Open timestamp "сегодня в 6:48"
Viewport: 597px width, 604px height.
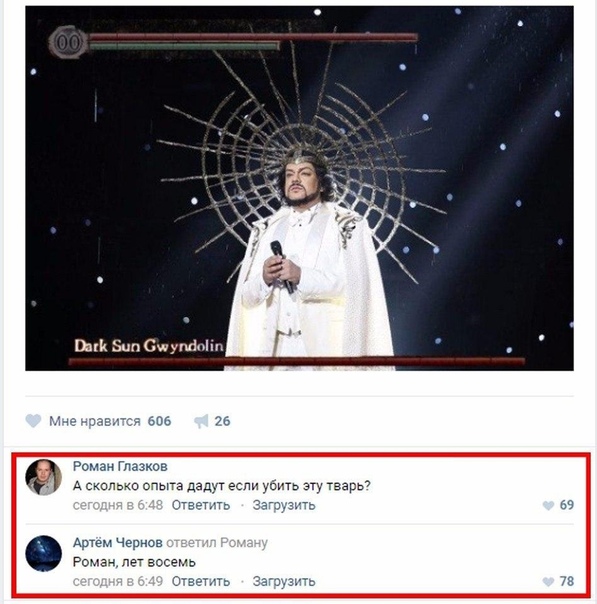[118, 505]
